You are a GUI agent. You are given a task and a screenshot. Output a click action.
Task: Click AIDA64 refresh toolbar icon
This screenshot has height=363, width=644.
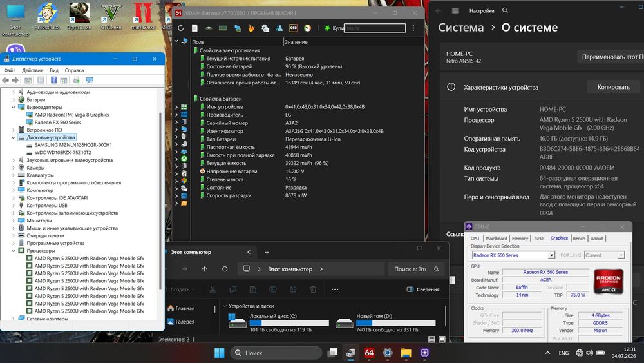181,28
